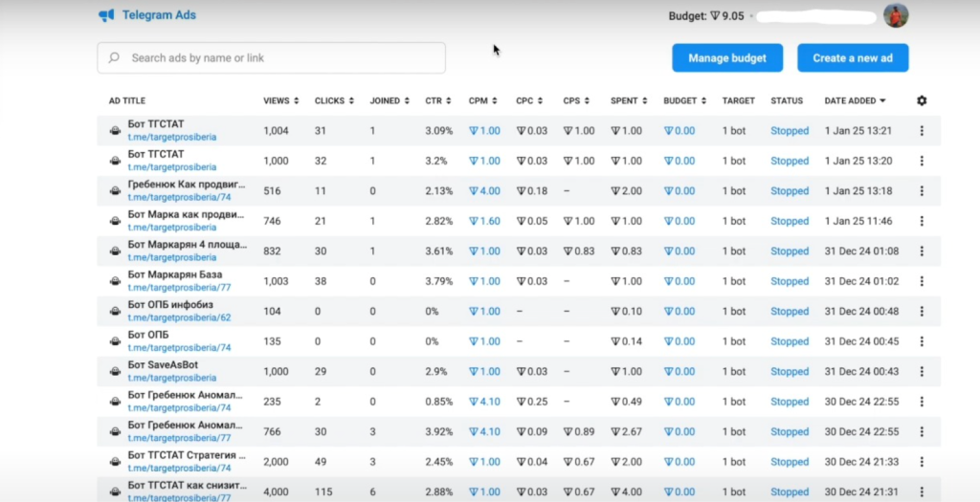Click views value 1,004
The height and width of the screenshot is (502, 980).
pyautogui.click(x=276, y=130)
